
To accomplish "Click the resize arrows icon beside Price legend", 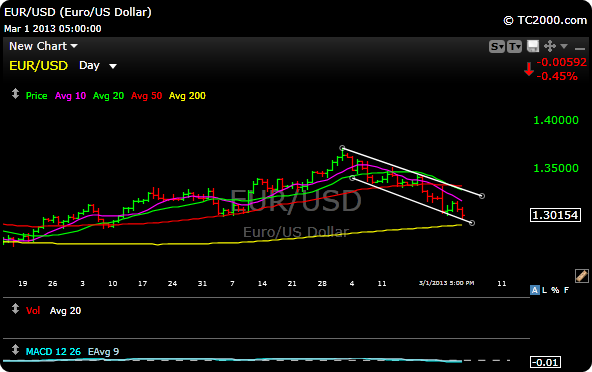I will click(x=15, y=94).
